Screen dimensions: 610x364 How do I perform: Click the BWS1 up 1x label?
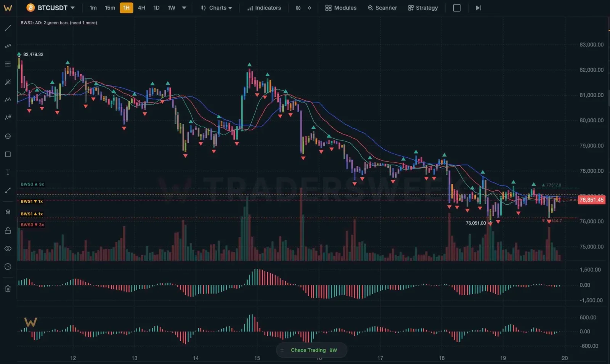pos(32,214)
